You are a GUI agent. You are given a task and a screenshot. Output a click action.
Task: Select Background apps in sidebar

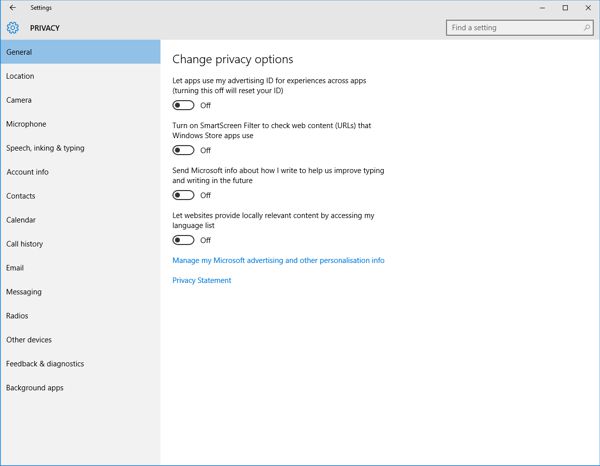coord(34,388)
